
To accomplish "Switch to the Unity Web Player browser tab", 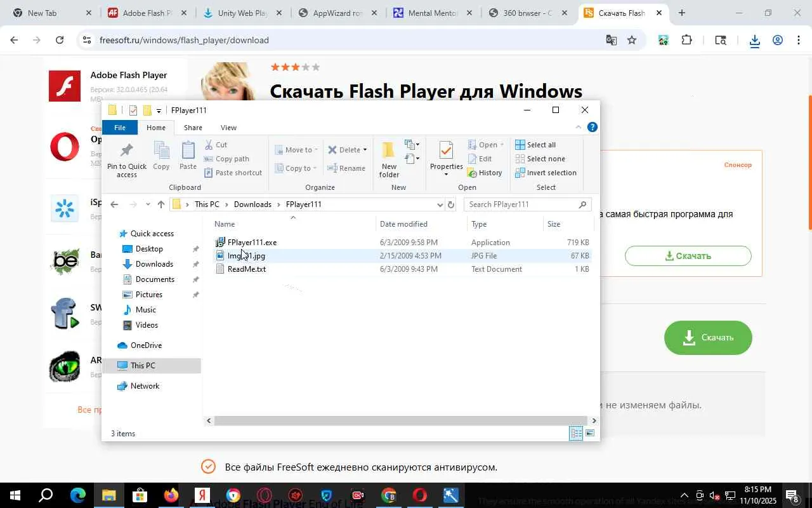I will pyautogui.click(x=242, y=13).
